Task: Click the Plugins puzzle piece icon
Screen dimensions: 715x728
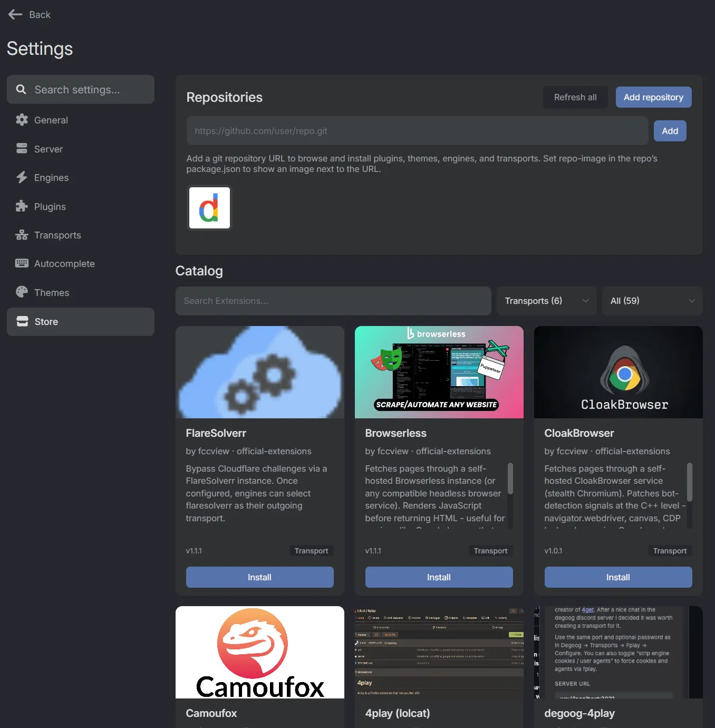Action: point(22,206)
